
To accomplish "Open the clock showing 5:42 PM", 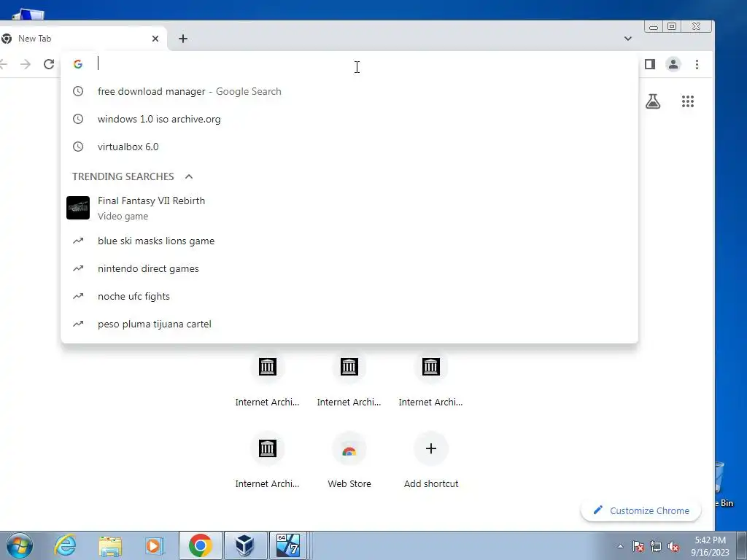I will click(710, 546).
